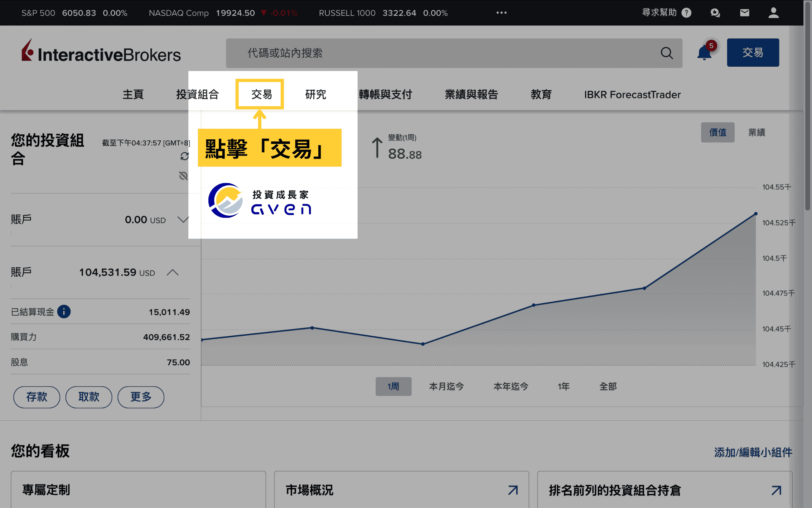Click the 存款 button
Viewport: 812px width, 508px height.
click(37, 397)
